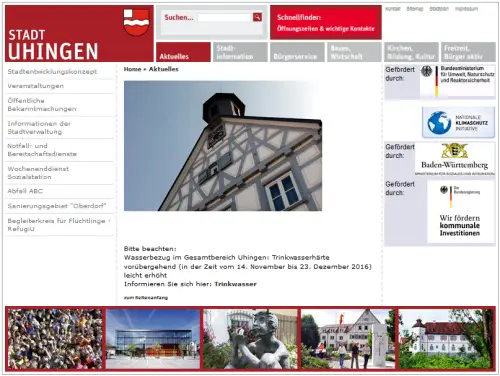Switch to the Stadtinformation tab
This screenshot has height=376, width=500.
pos(240,52)
